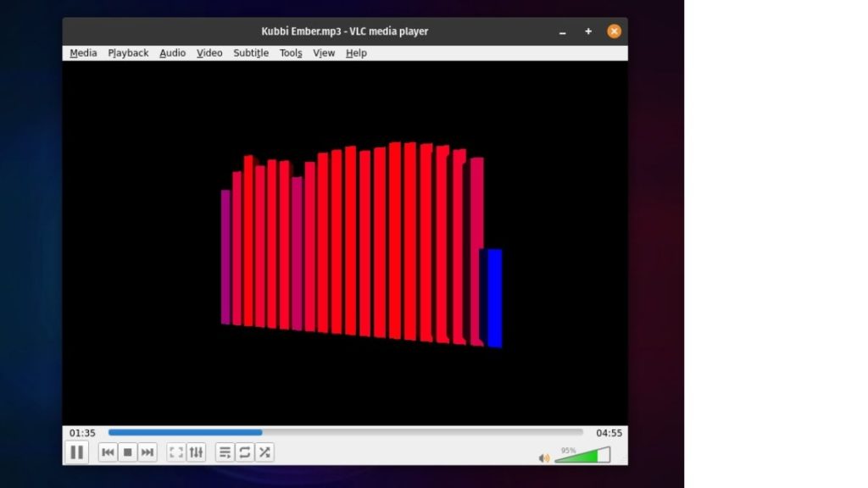
Task: Show the playlist panel
Action: click(x=225, y=452)
